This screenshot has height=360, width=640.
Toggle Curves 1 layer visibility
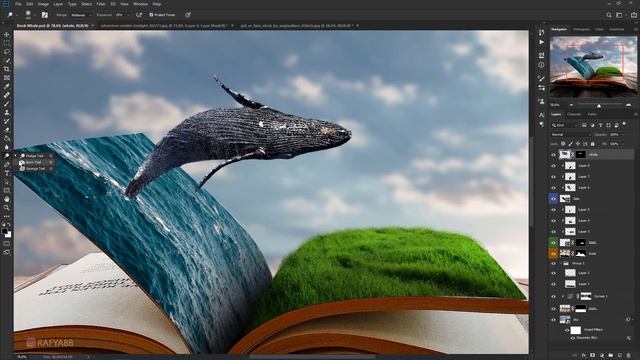(553, 297)
